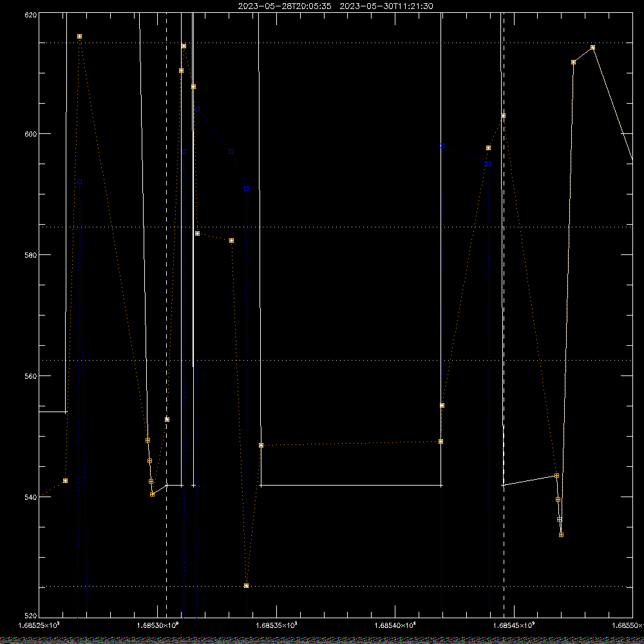644x644 pixels.
Task: Select the y-axis label 560
Action: click(31, 376)
